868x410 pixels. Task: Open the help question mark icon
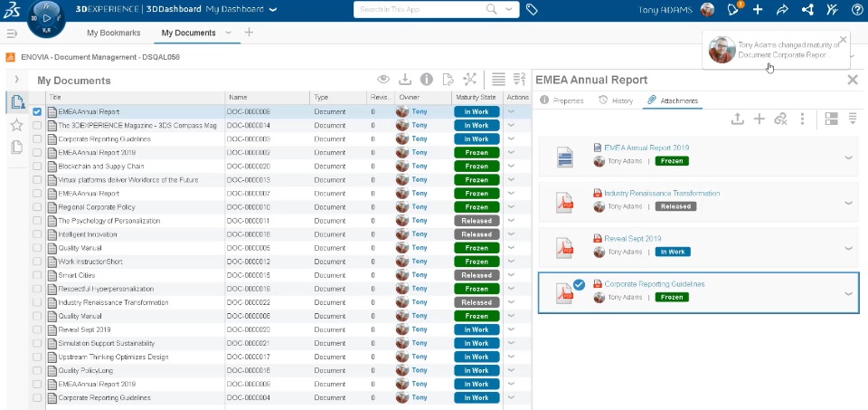tap(856, 9)
